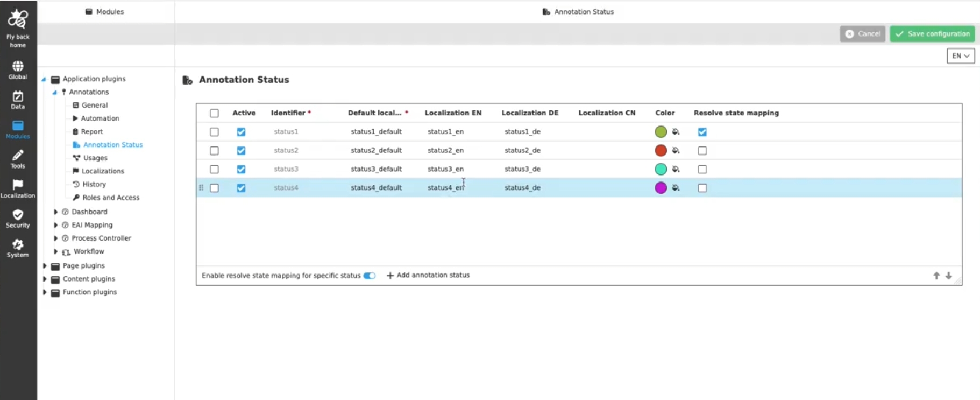Click the paint bucket icon for status2
The width and height of the screenshot is (980, 400).
coord(676,151)
